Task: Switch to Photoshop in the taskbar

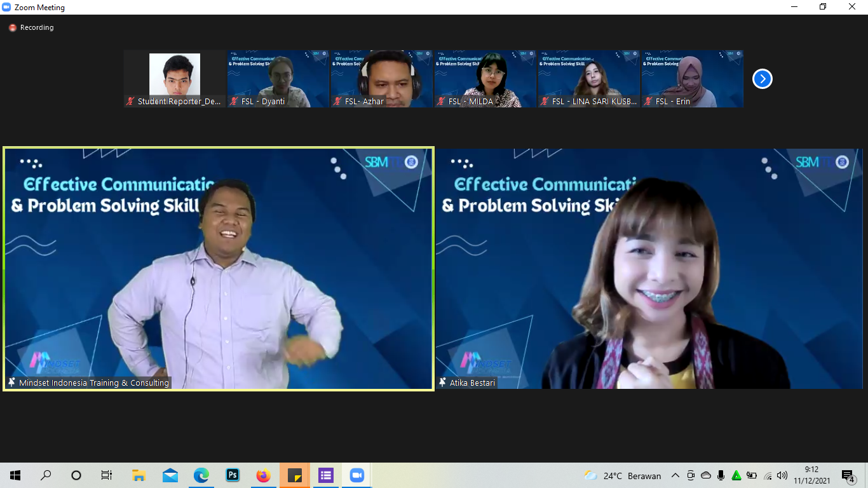Action: pyautogui.click(x=232, y=475)
